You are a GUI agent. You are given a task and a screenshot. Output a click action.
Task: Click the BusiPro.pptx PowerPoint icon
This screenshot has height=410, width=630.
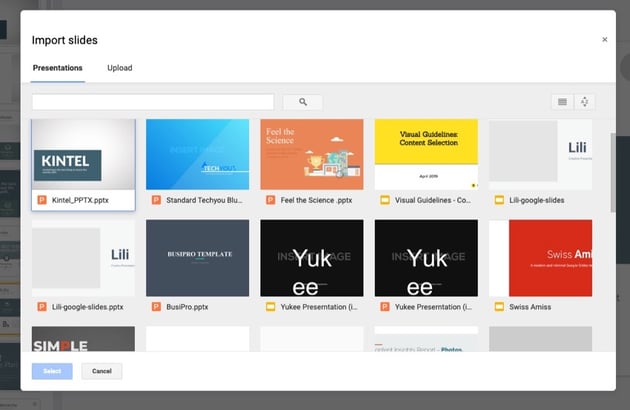(157, 306)
